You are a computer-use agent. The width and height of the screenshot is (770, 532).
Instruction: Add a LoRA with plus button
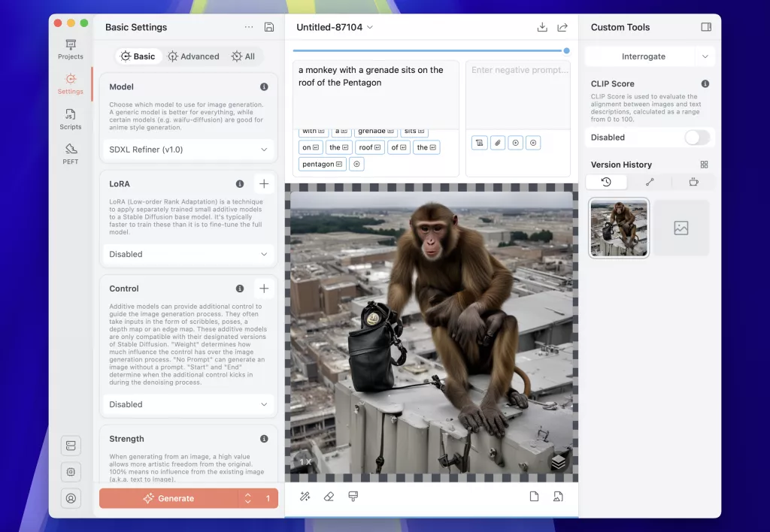264,183
